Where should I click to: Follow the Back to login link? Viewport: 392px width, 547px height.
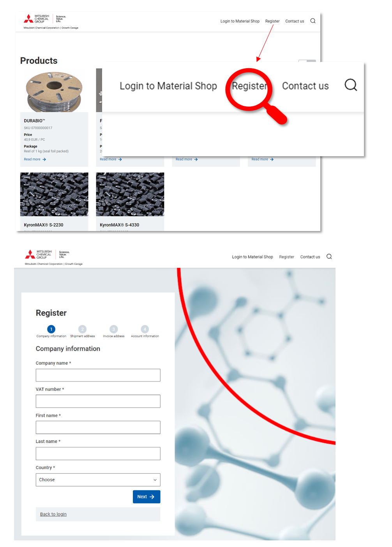(53, 514)
